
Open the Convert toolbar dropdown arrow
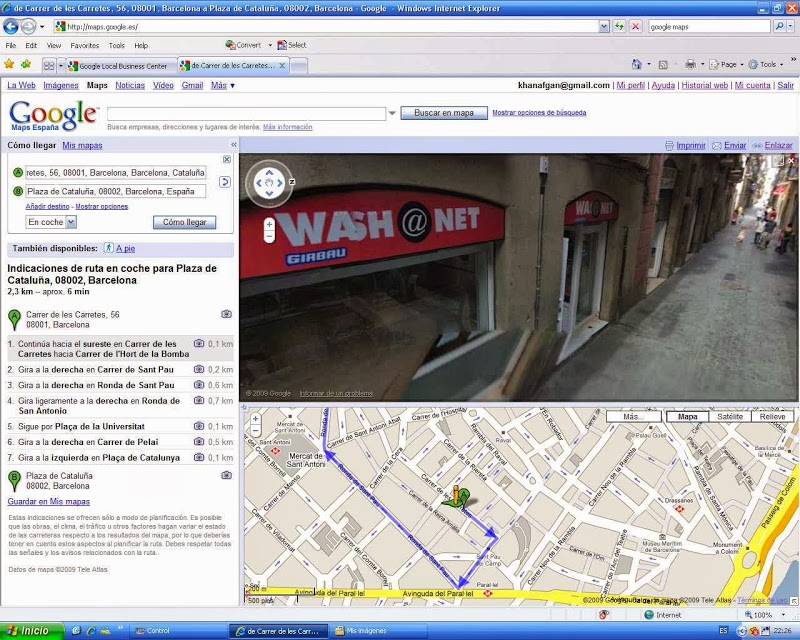[270, 45]
